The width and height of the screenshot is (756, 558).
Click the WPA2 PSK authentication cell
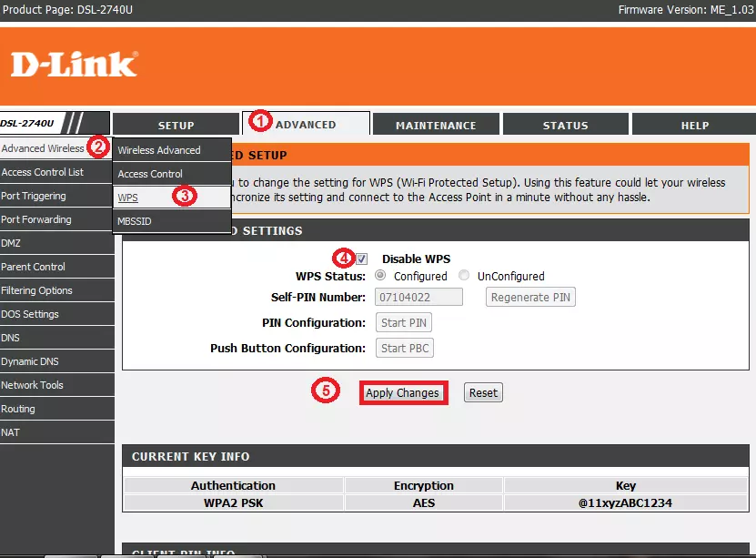click(x=234, y=502)
